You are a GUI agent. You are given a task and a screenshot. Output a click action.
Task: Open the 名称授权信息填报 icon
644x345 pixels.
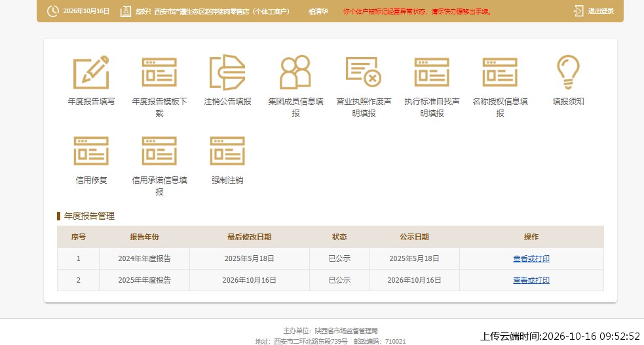pos(500,72)
